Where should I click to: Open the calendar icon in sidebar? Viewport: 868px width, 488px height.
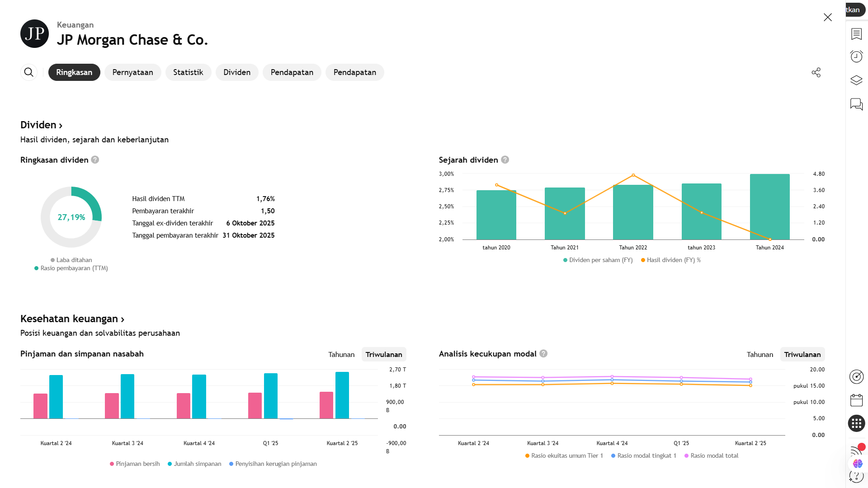[856, 400]
